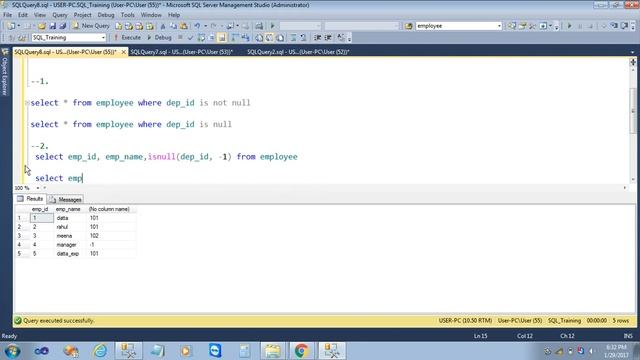
Task: Click the '(No column name)' column header
Action: click(x=111, y=209)
